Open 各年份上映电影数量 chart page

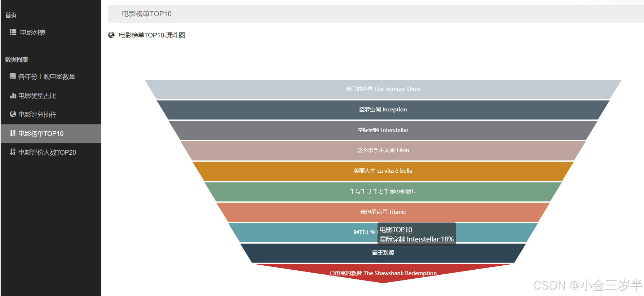(x=51, y=76)
